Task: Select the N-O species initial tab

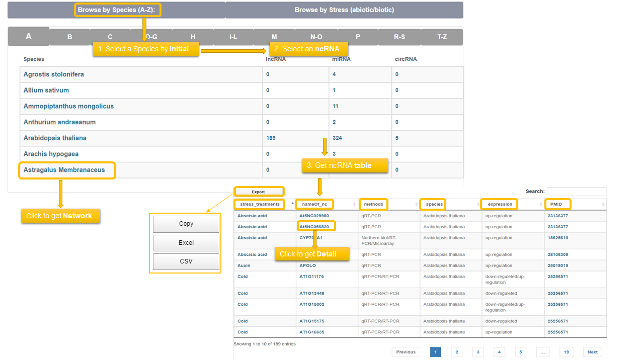Action: tap(316, 37)
